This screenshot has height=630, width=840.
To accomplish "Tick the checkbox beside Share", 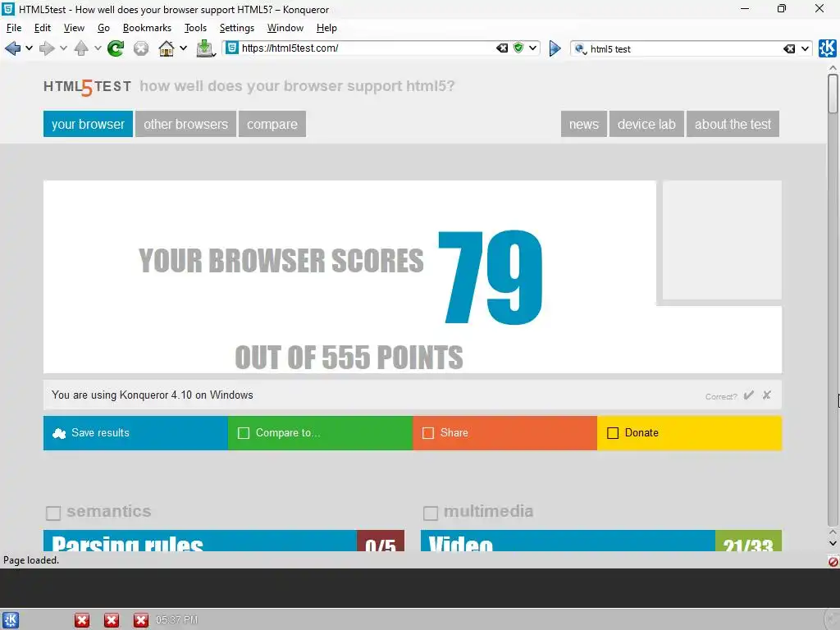I will [428, 433].
